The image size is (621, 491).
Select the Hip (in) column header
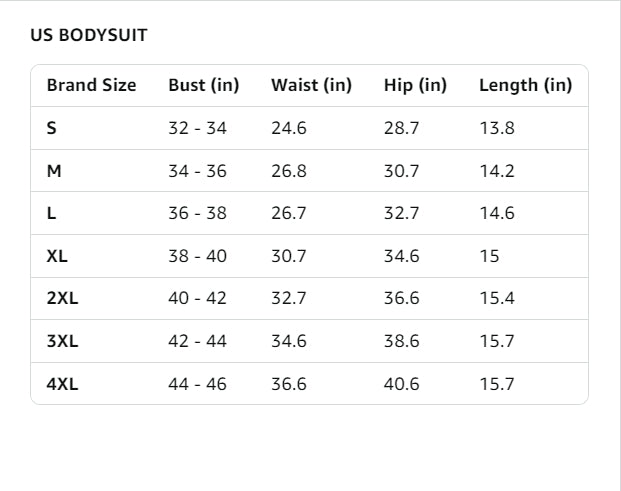point(415,85)
